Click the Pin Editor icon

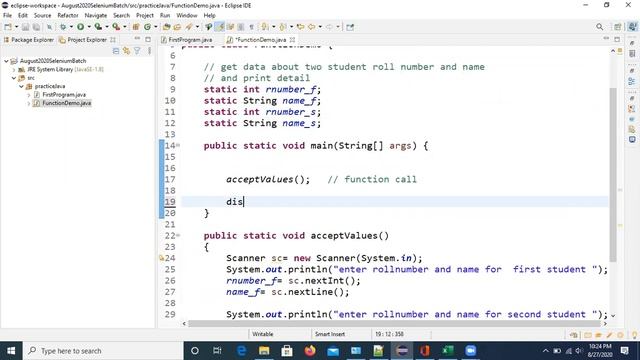tap(350, 27)
